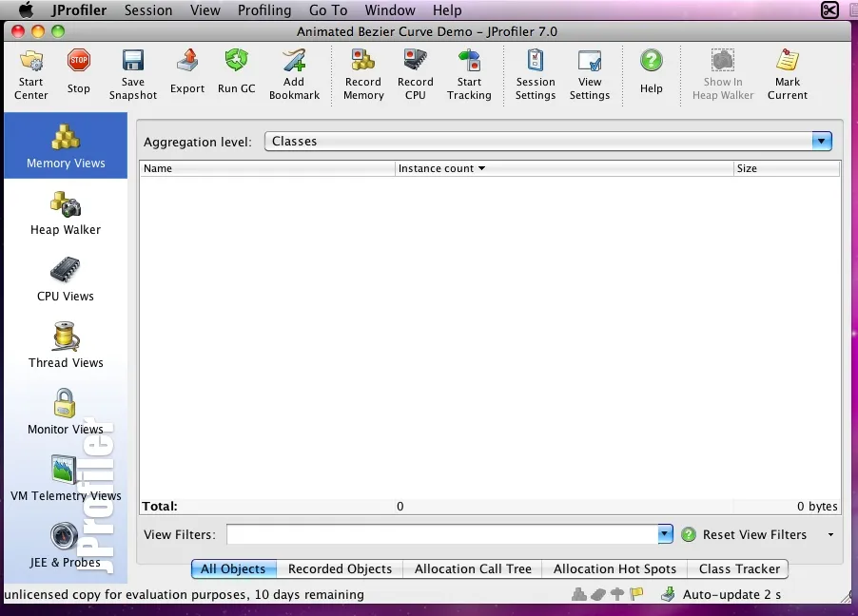Viewport: 858px width, 616px height.
Task: Click the memory recording status bar icon
Action: (x=579, y=594)
